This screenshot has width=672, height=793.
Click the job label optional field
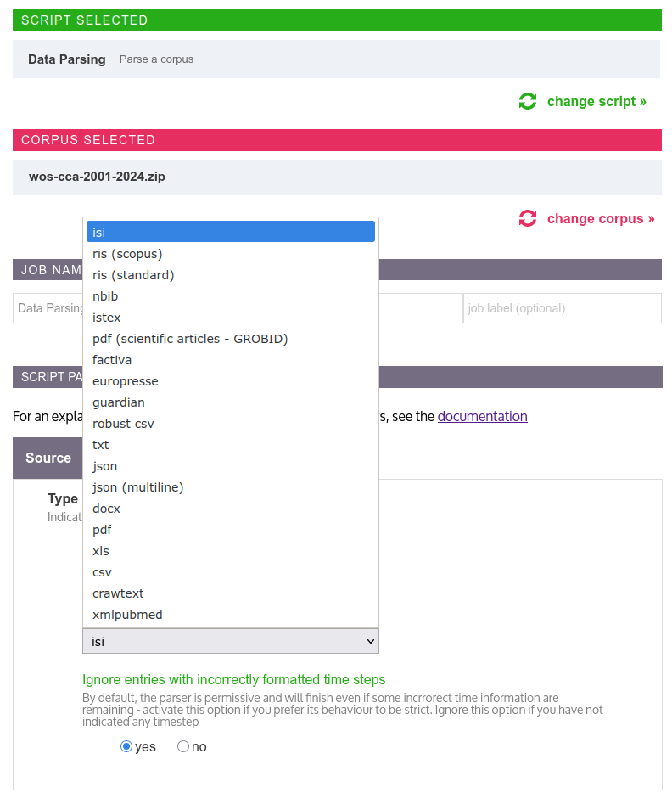562,308
